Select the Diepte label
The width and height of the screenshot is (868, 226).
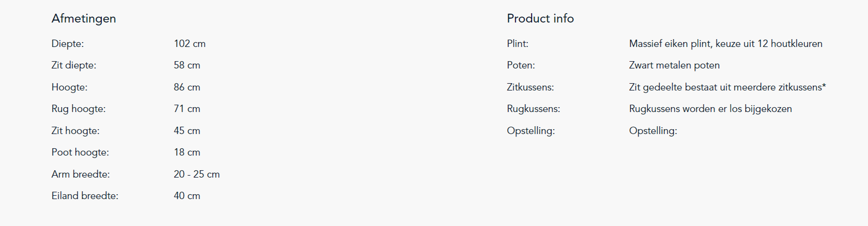click(x=67, y=44)
